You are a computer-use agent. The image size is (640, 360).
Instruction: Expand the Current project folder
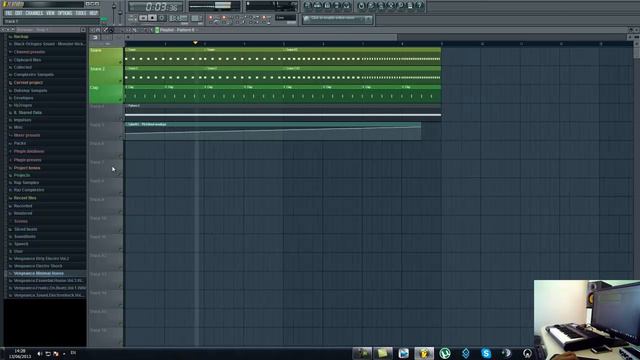[x=28, y=82]
